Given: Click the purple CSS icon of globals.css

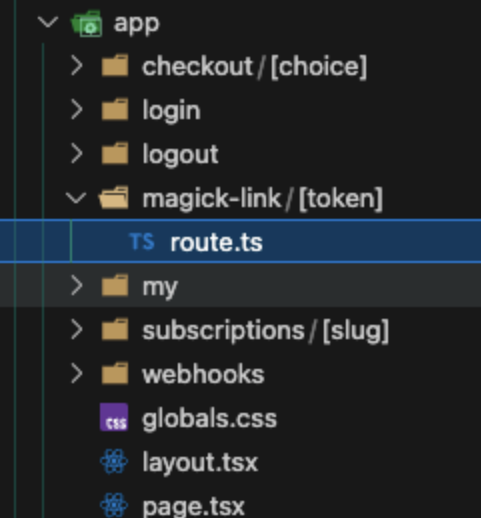Looking at the screenshot, I should [x=114, y=417].
